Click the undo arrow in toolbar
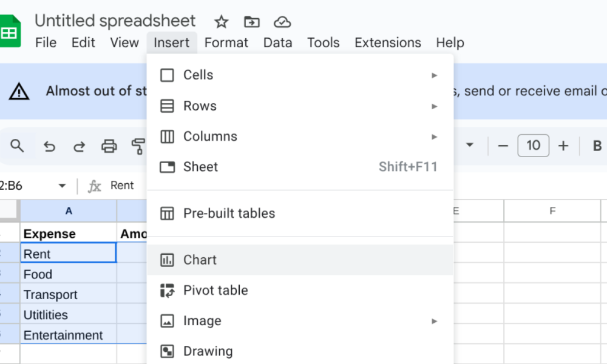The width and height of the screenshot is (607, 364). pos(50,146)
